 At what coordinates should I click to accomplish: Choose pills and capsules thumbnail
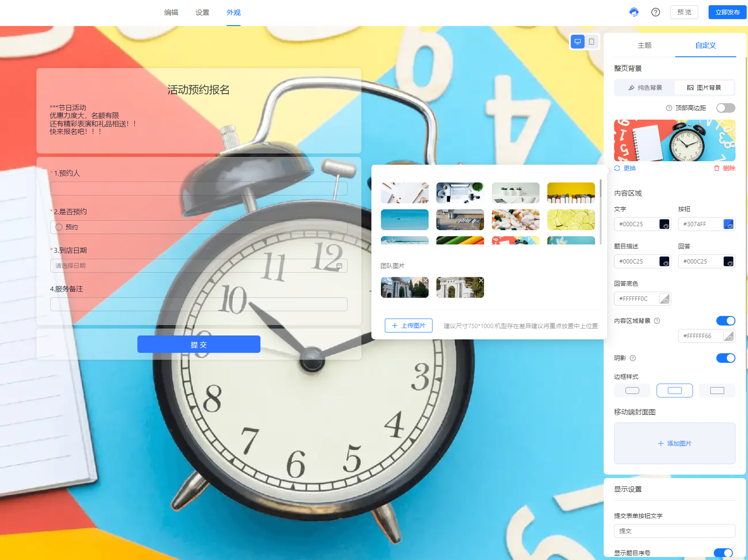[x=516, y=220]
